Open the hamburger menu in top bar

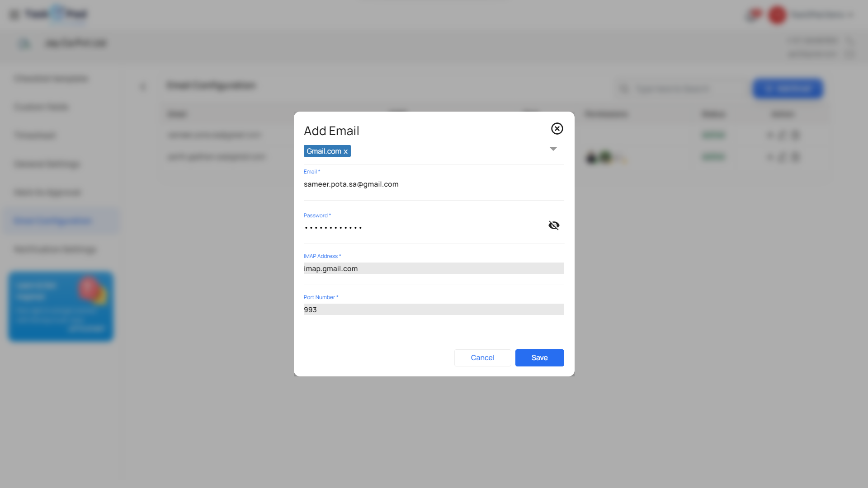(x=14, y=15)
